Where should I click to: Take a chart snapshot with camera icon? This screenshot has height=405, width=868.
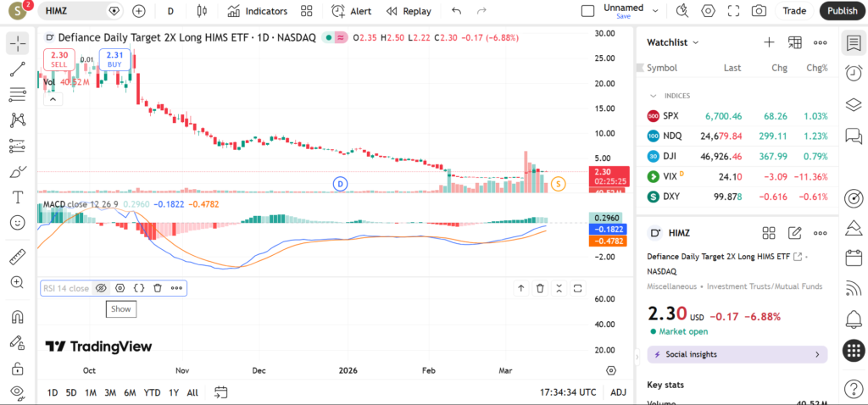tap(759, 11)
